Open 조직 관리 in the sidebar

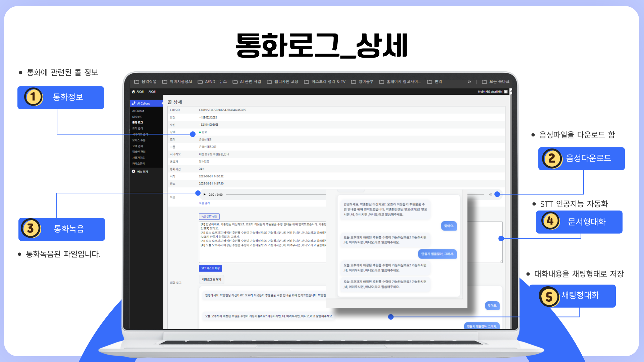click(x=138, y=128)
